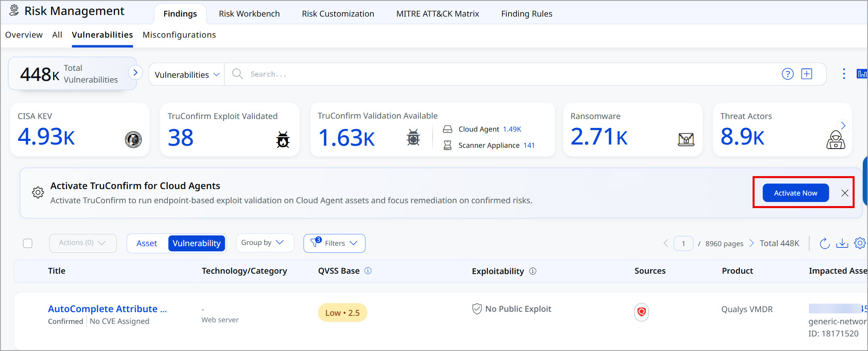Click the Title column header
The height and width of the screenshot is (351, 868).
(x=57, y=271)
